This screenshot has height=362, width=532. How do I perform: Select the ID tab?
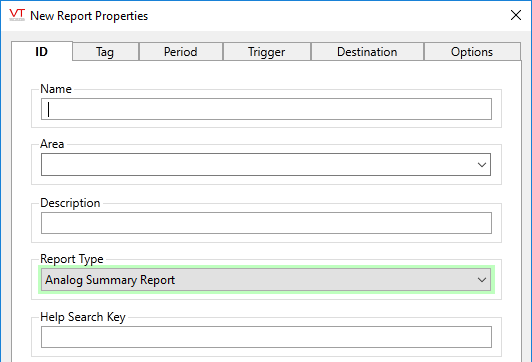(42, 52)
